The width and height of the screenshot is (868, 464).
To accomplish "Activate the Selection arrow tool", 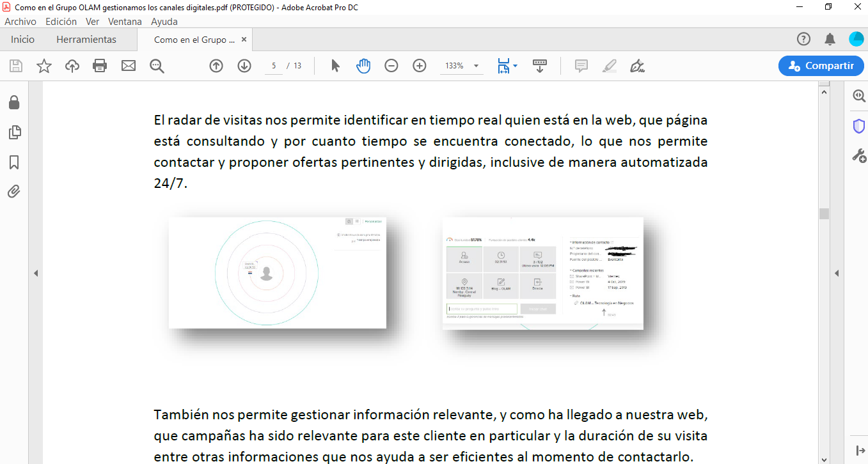I will coord(335,66).
